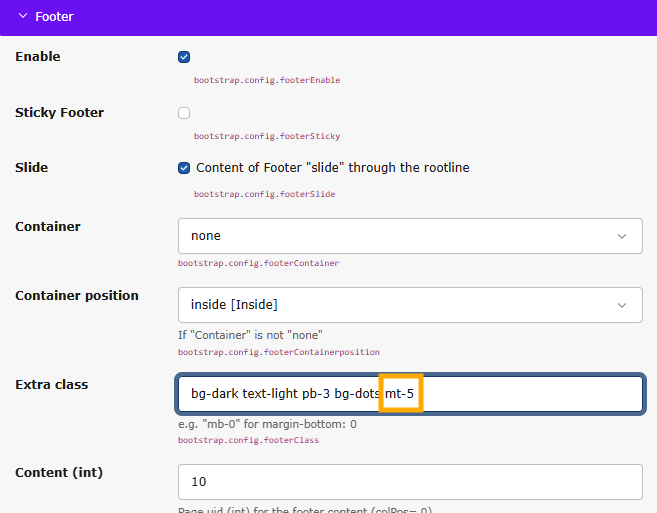Click the bootstrap.config.footerContainer constant under Container dropdown
Viewport: 657px width, 513px height.
pyautogui.click(x=258, y=263)
